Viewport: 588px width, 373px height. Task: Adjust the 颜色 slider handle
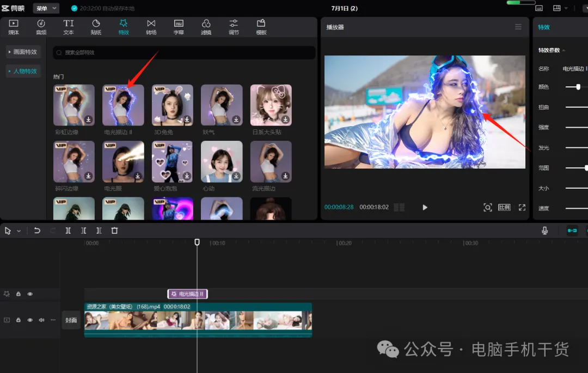click(x=578, y=87)
